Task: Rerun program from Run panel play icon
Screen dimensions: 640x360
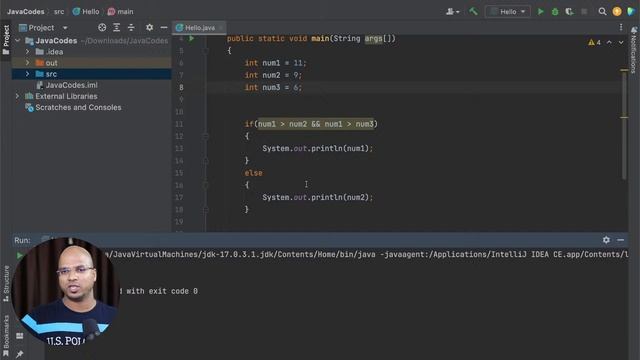Action: coord(19,256)
